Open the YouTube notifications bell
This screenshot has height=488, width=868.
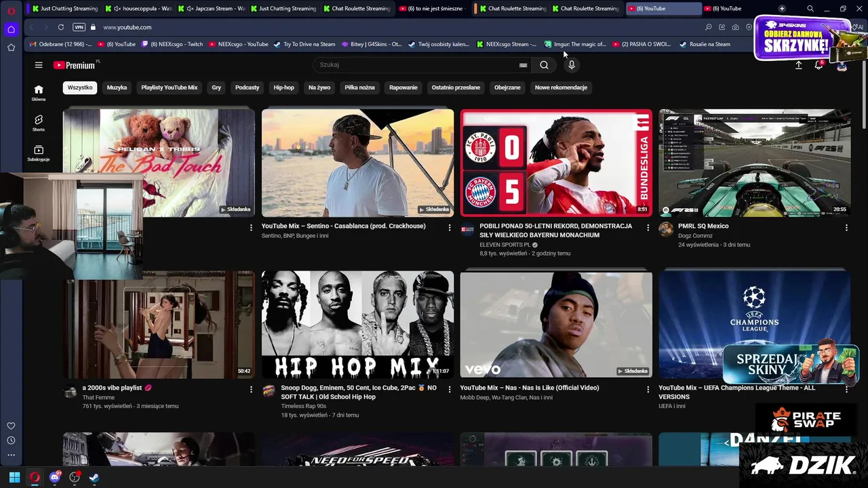point(819,65)
